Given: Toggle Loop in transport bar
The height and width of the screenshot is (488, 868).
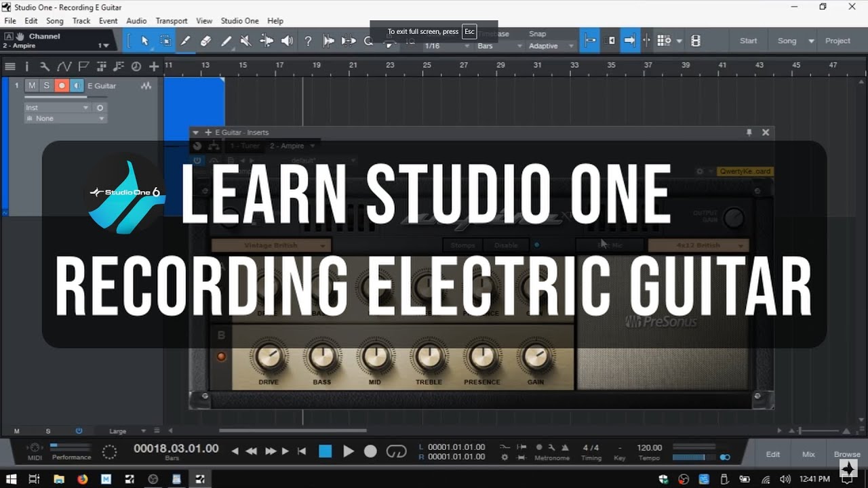Looking at the screenshot, I should [396, 451].
